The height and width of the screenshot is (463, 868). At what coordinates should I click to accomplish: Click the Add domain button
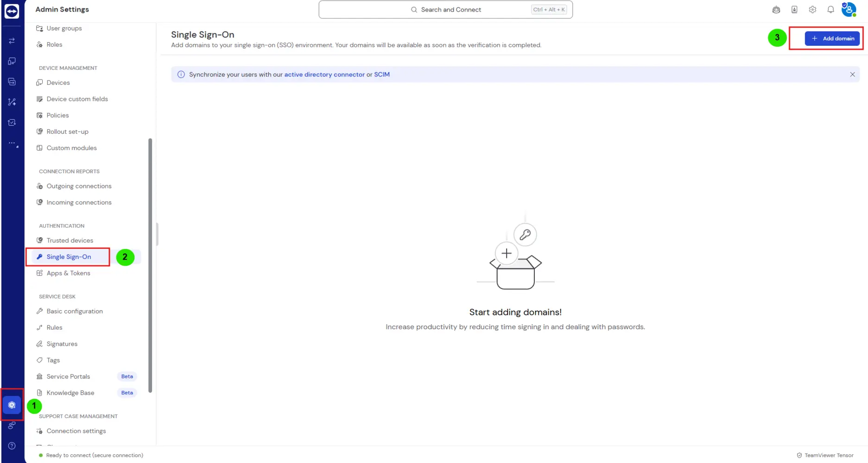click(x=832, y=38)
